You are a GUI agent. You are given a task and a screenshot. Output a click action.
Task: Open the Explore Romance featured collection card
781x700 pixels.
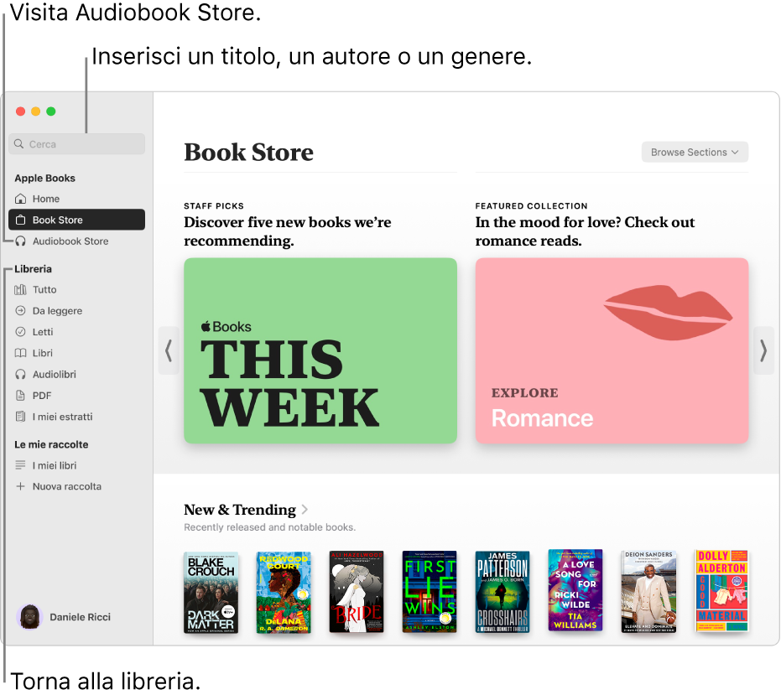612,350
